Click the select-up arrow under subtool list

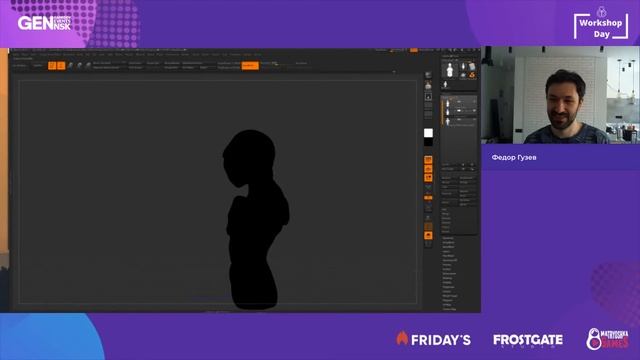tap(463, 164)
